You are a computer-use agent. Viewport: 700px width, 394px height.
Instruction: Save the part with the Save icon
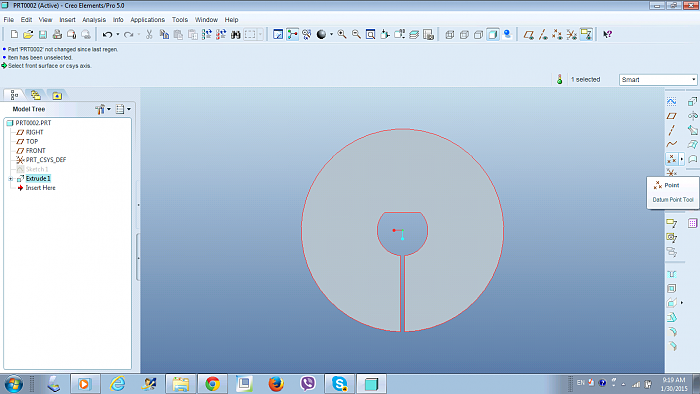pos(43,34)
